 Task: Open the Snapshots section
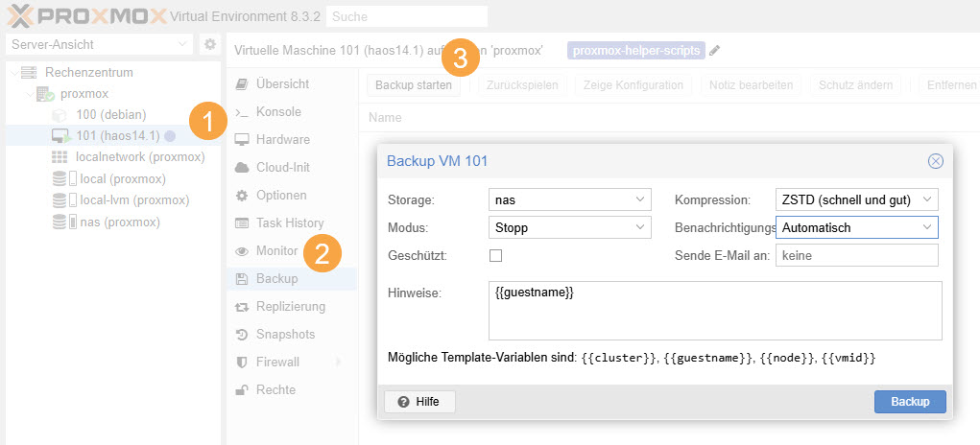click(285, 334)
